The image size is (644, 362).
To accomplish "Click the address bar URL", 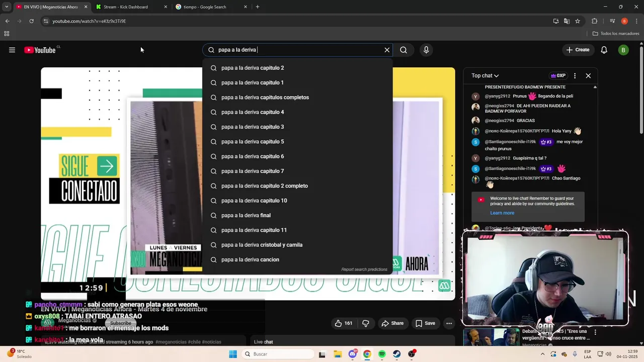I will pyautogui.click(x=89, y=21).
